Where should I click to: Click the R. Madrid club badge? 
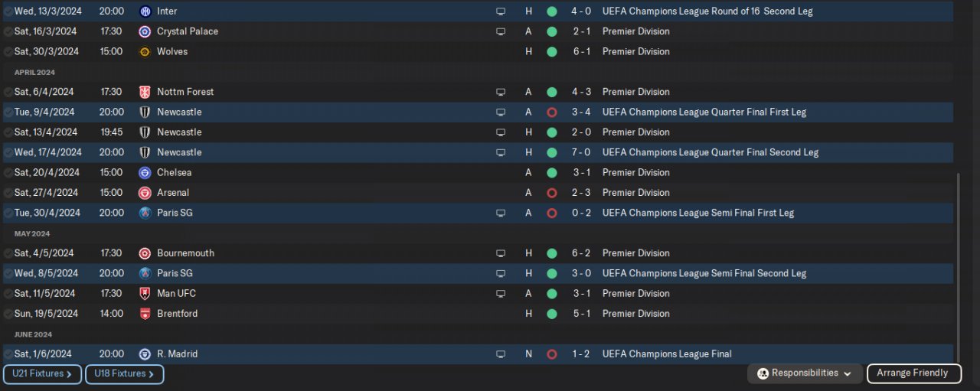click(145, 354)
